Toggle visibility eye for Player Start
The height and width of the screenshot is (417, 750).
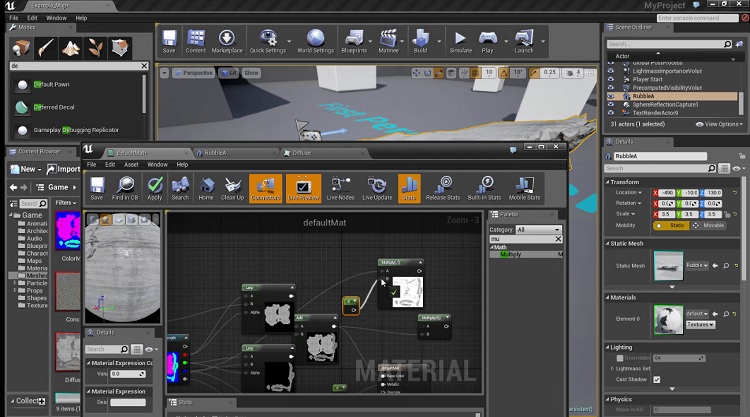[610, 79]
